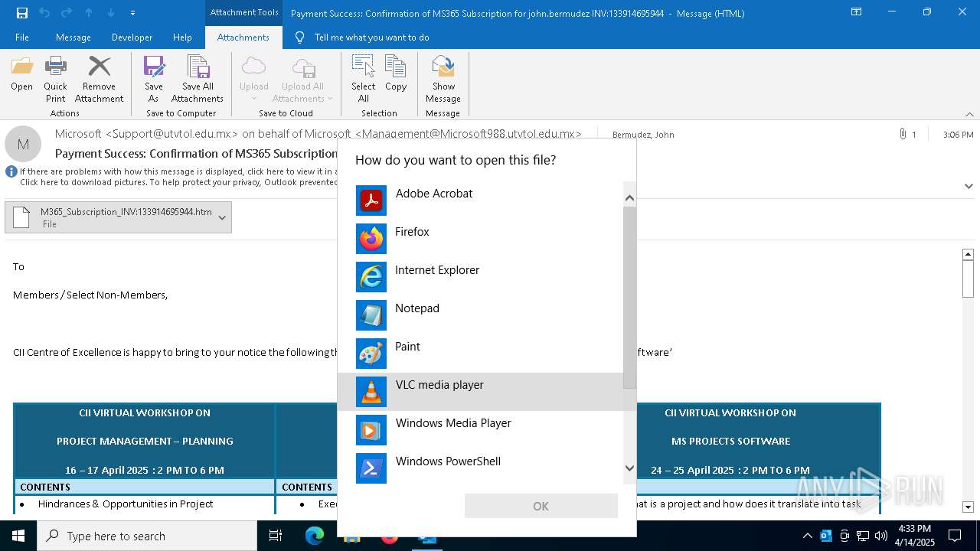
Task: Click the taskbar clock showing 4:33 PM
Action: tap(915, 536)
